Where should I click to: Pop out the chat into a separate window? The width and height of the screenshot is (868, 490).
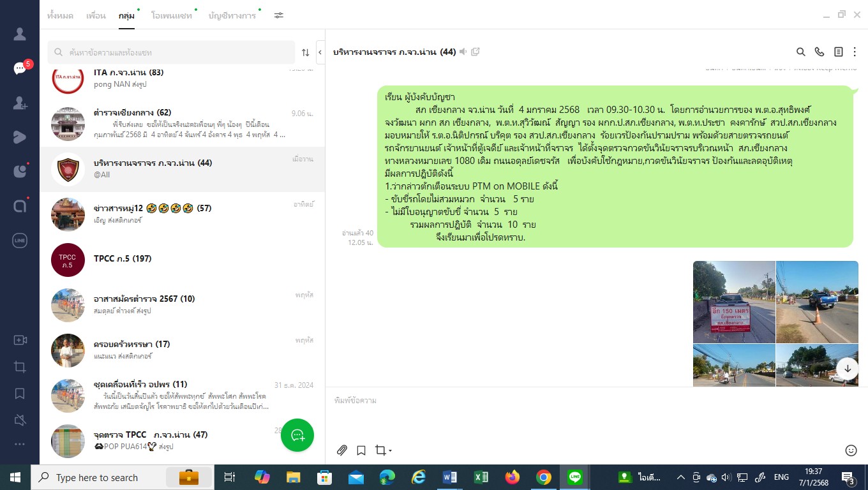click(475, 52)
